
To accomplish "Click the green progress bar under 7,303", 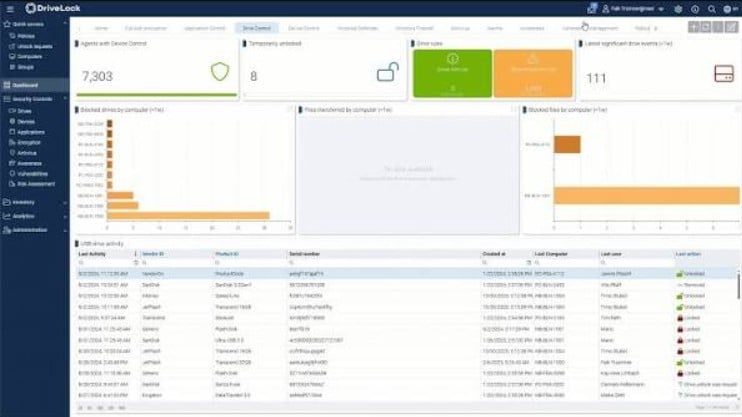I will [156, 95].
